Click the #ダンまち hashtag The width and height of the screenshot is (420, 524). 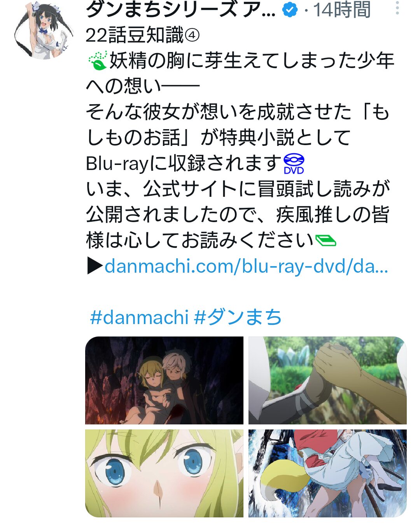[238, 317]
